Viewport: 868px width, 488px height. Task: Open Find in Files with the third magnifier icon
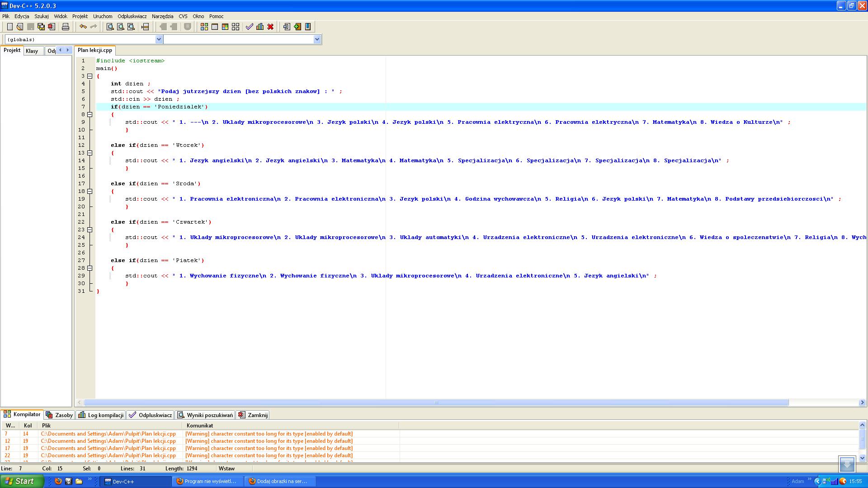tap(131, 27)
